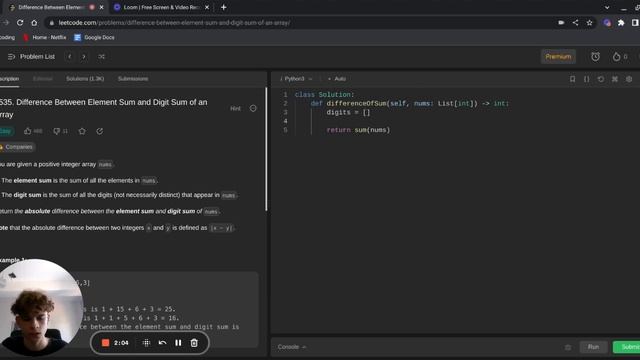Switch to Loom Free Screen & Video tab
The width and height of the screenshot is (640, 360).
click(161, 7)
